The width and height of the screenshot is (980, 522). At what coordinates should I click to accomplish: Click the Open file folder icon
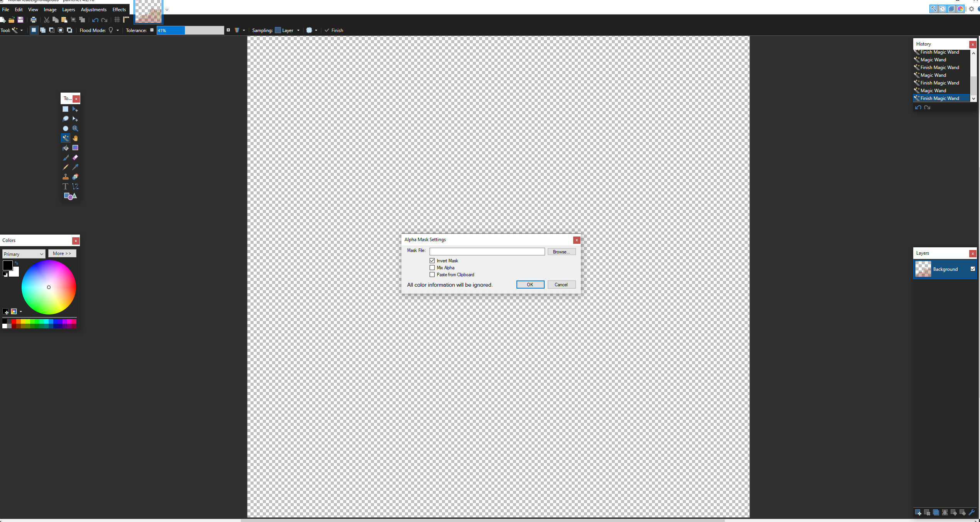tap(12, 20)
